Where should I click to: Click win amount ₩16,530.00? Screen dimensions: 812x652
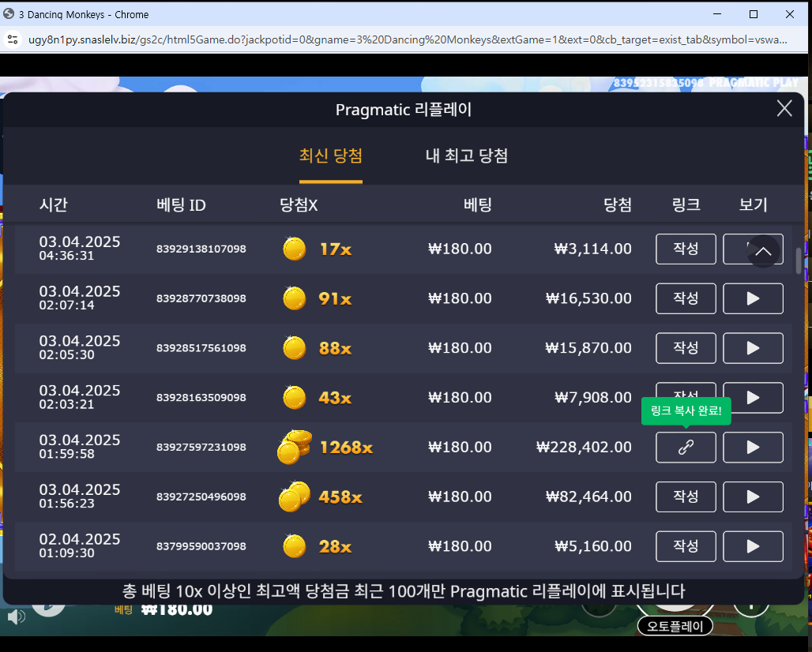pos(588,298)
